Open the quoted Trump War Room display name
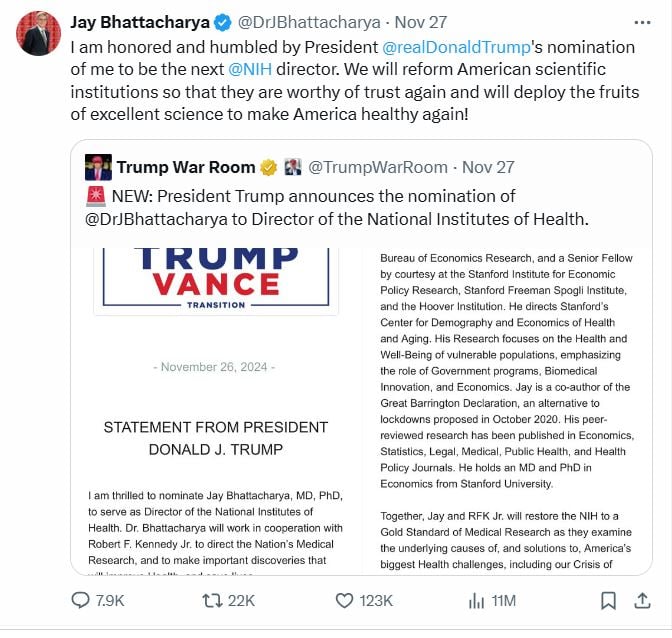The width and height of the screenshot is (672, 638). [186, 167]
